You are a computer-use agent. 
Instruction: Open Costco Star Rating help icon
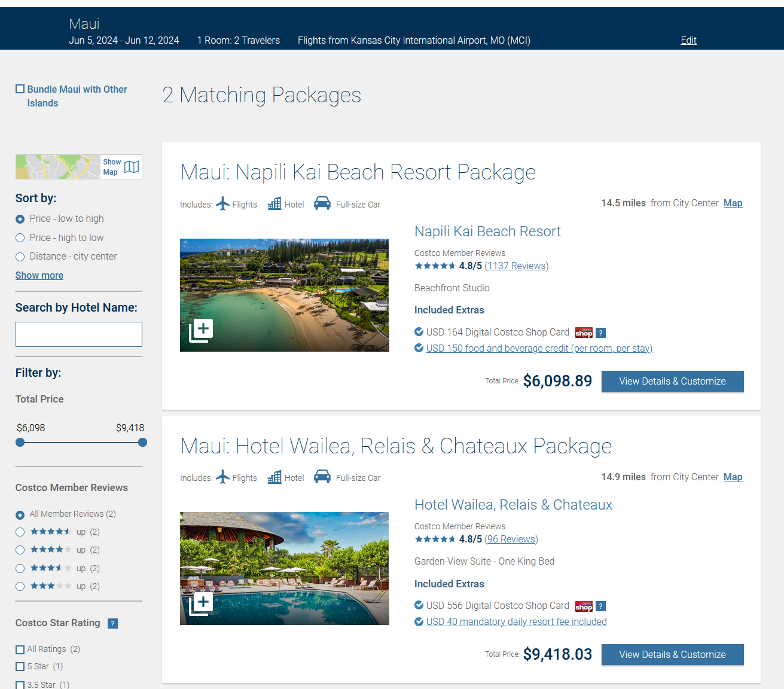click(112, 623)
